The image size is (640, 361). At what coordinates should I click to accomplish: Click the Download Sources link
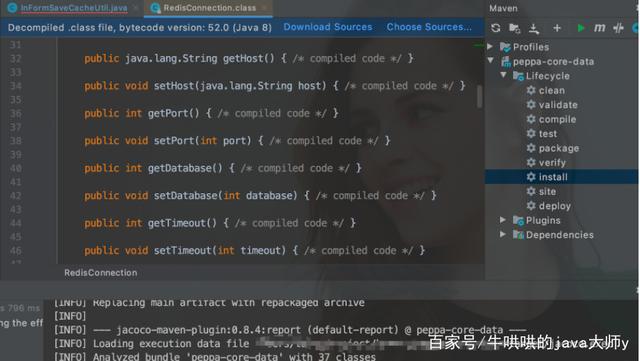(x=328, y=27)
